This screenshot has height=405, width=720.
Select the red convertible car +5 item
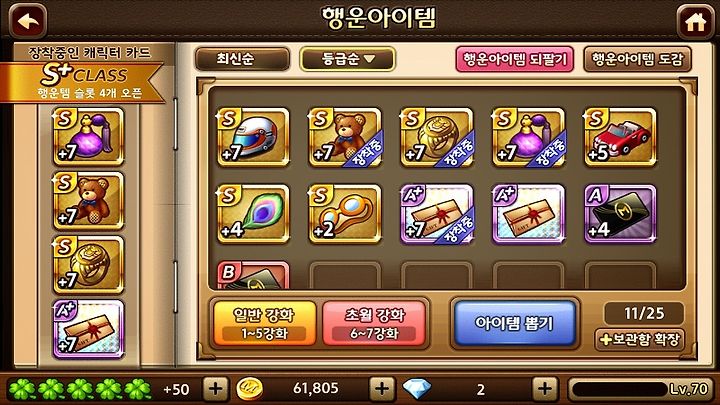coord(620,136)
